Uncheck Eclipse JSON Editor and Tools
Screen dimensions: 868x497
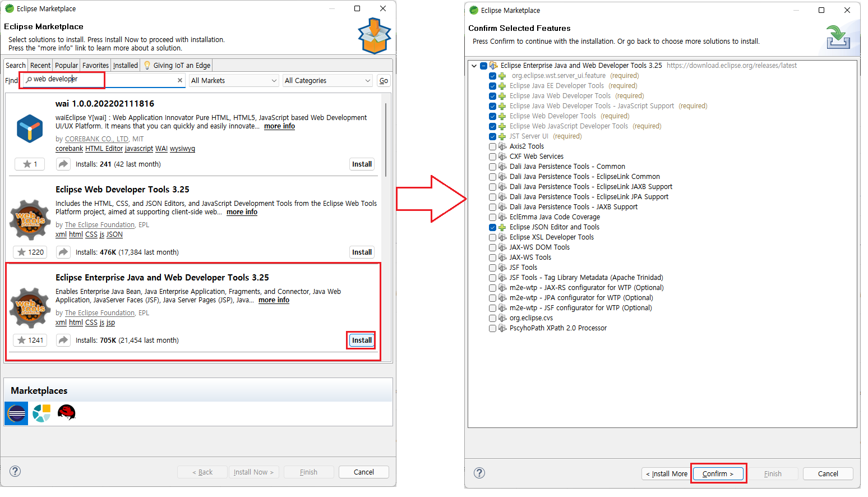point(492,227)
